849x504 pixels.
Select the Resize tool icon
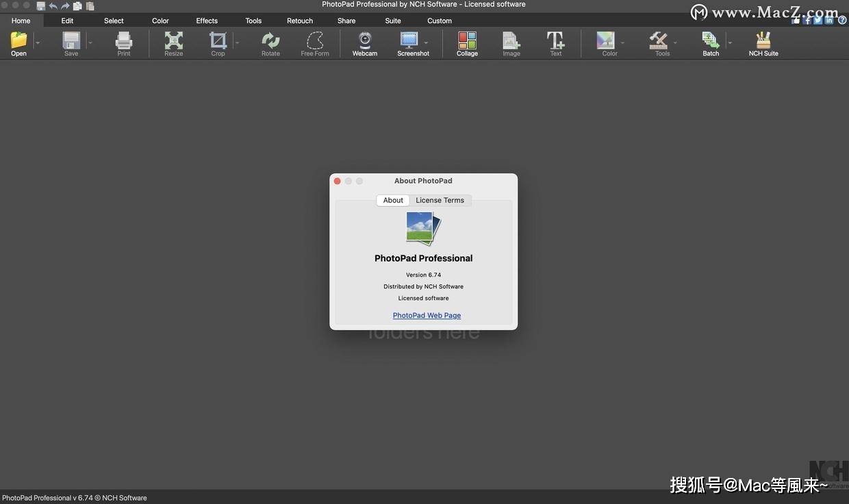click(x=174, y=40)
